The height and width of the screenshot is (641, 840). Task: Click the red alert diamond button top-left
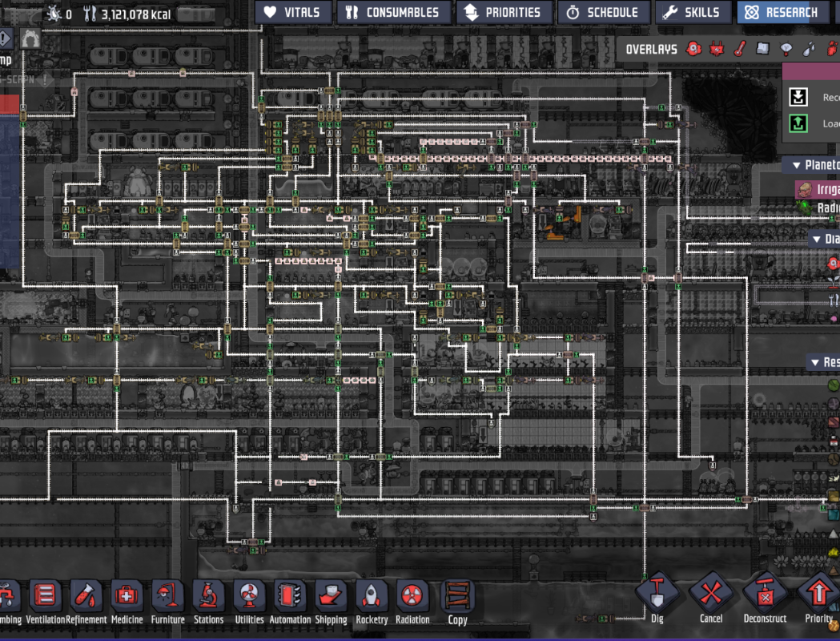(5, 38)
